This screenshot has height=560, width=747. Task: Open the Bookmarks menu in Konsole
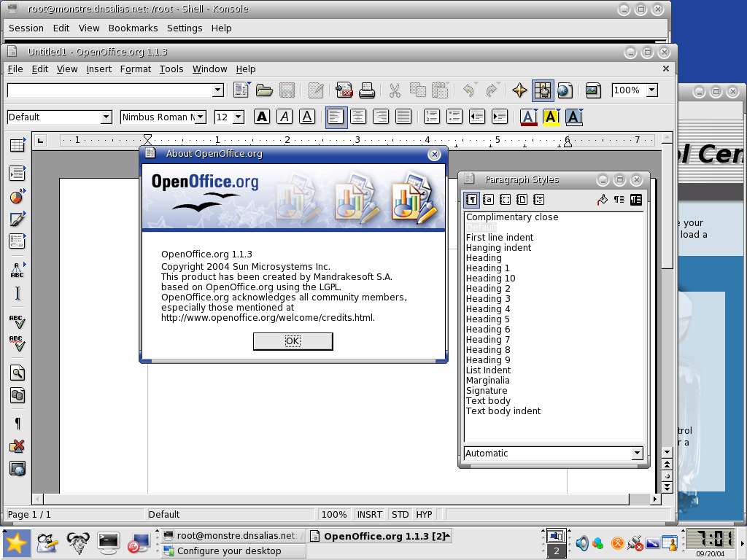(x=133, y=28)
